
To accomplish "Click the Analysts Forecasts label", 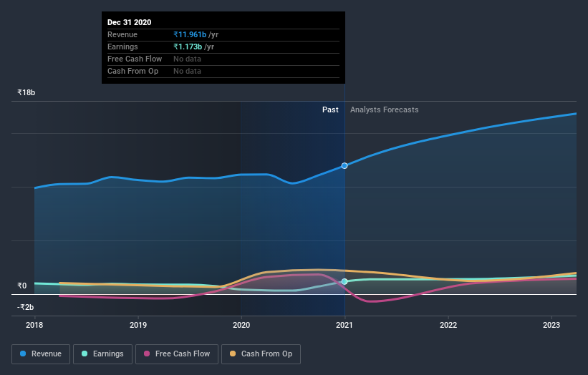I will click(x=385, y=109).
